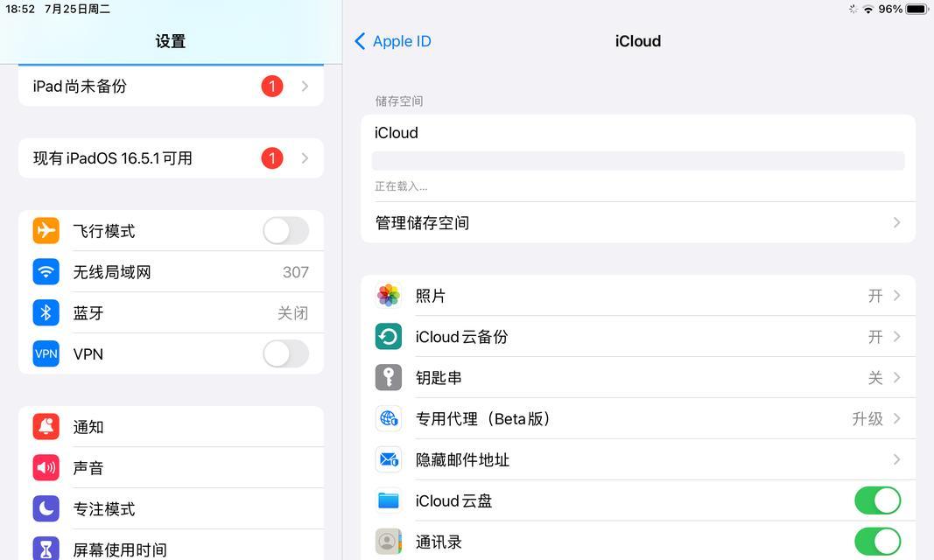Tap the 开 status on 照片 row

pyautogui.click(x=875, y=296)
